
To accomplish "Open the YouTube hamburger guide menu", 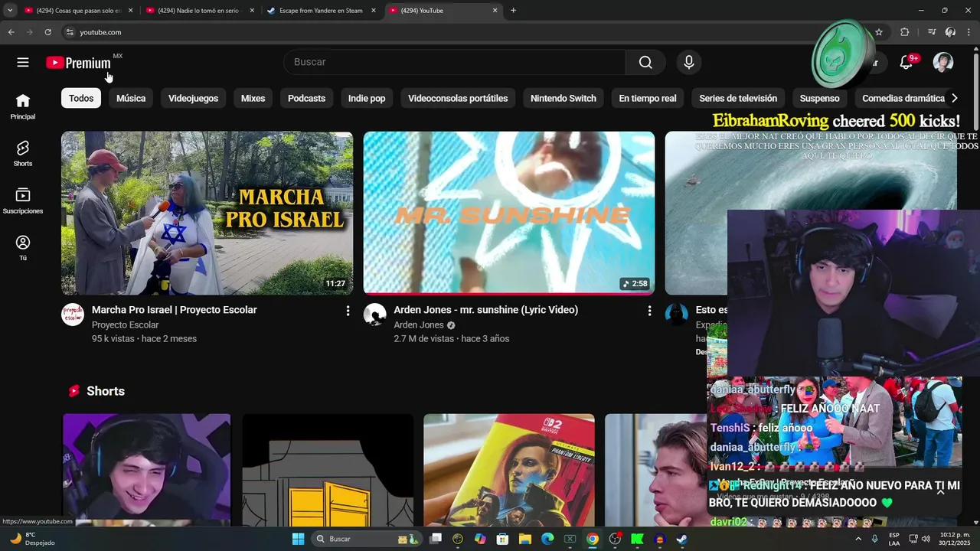I will 23,63.
